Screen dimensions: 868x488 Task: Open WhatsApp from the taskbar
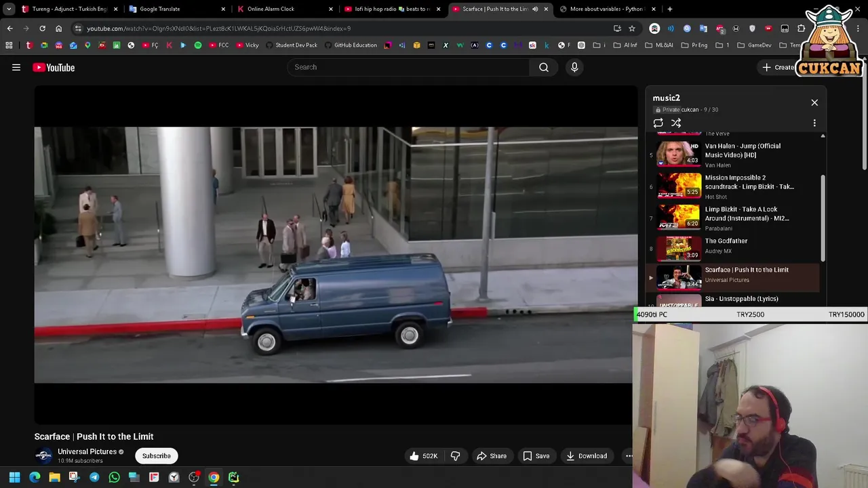114,477
